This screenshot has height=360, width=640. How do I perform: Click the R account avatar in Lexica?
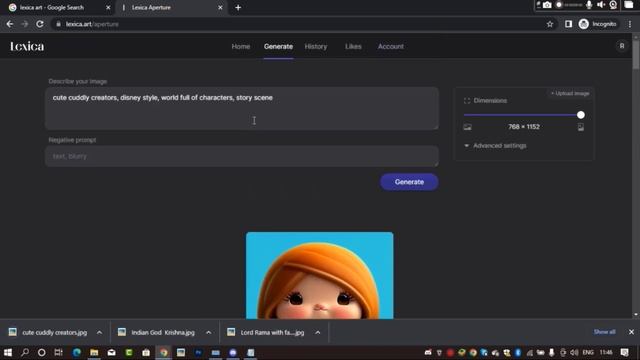pyautogui.click(x=622, y=46)
